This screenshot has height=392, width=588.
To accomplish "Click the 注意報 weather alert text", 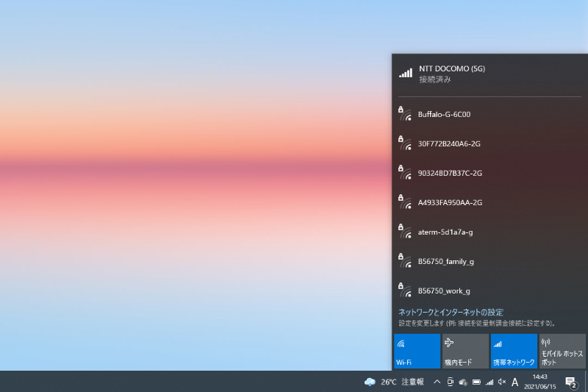I will tap(413, 382).
